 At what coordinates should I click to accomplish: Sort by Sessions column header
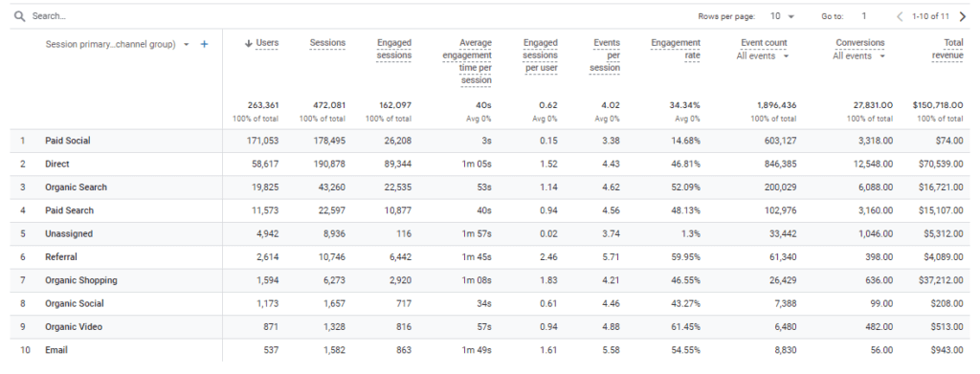coord(327,43)
